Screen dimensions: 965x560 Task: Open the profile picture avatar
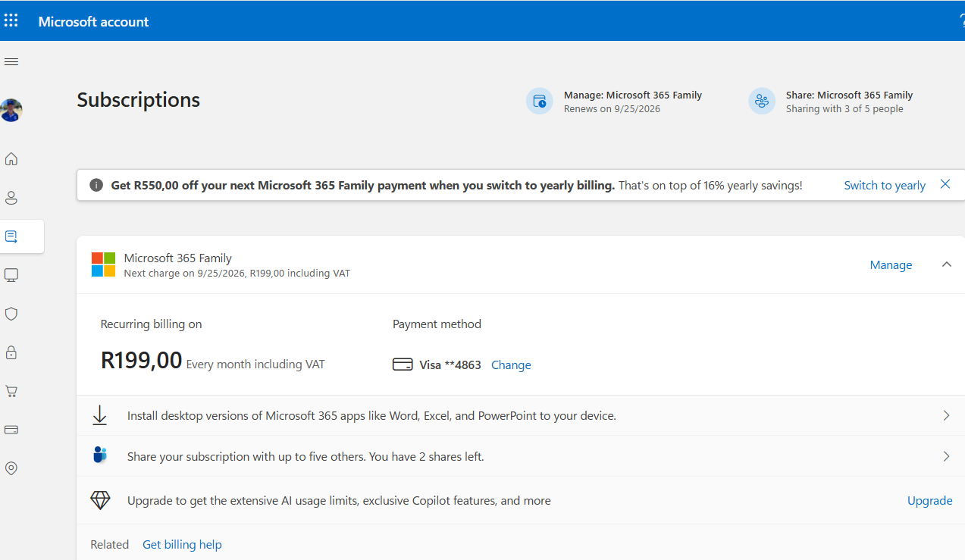point(11,111)
